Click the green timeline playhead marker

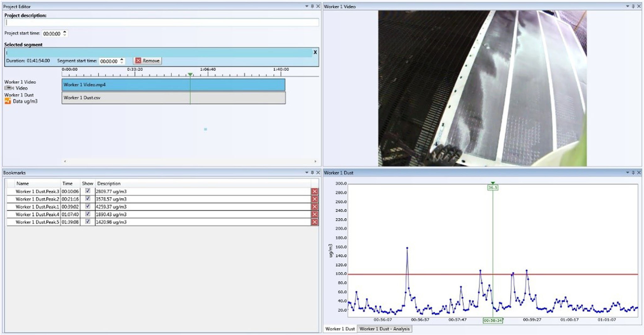[190, 74]
